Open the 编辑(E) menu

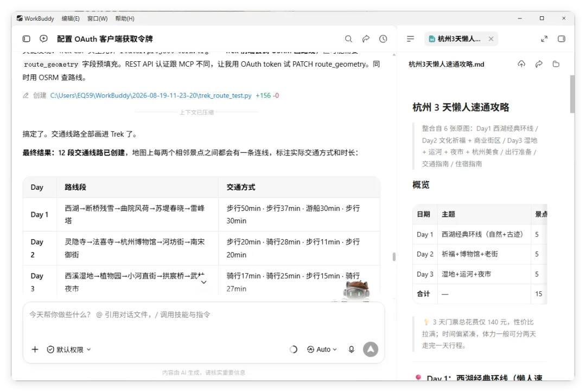(x=71, y=18)
